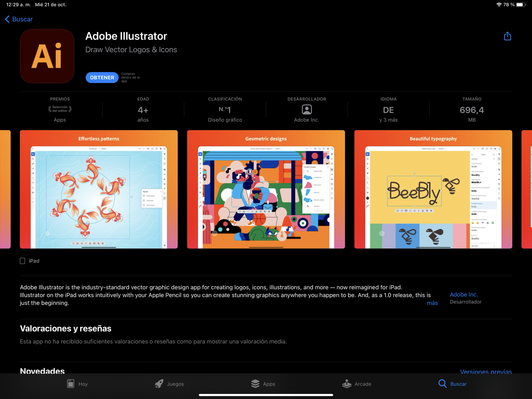Image resolution: width=532 pixels, height=399 pixels.
Task: Switch to the Apps tab
Action: point(263,384)
